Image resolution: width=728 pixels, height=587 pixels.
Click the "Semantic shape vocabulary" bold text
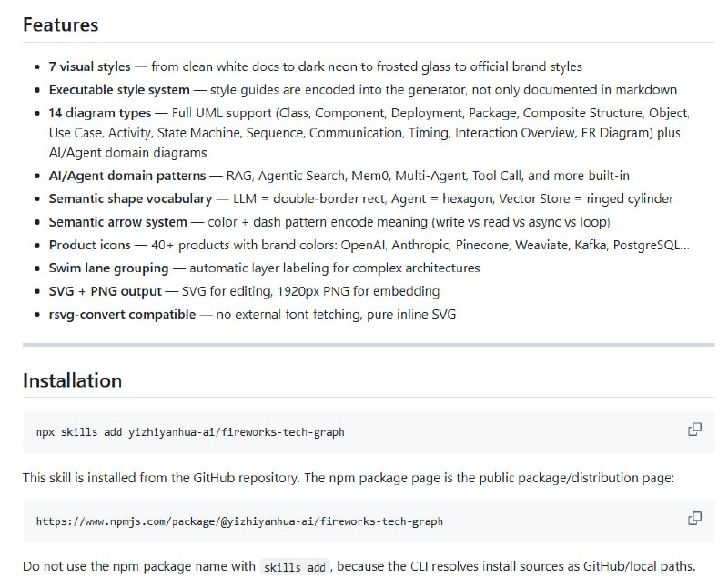(130, 198)
